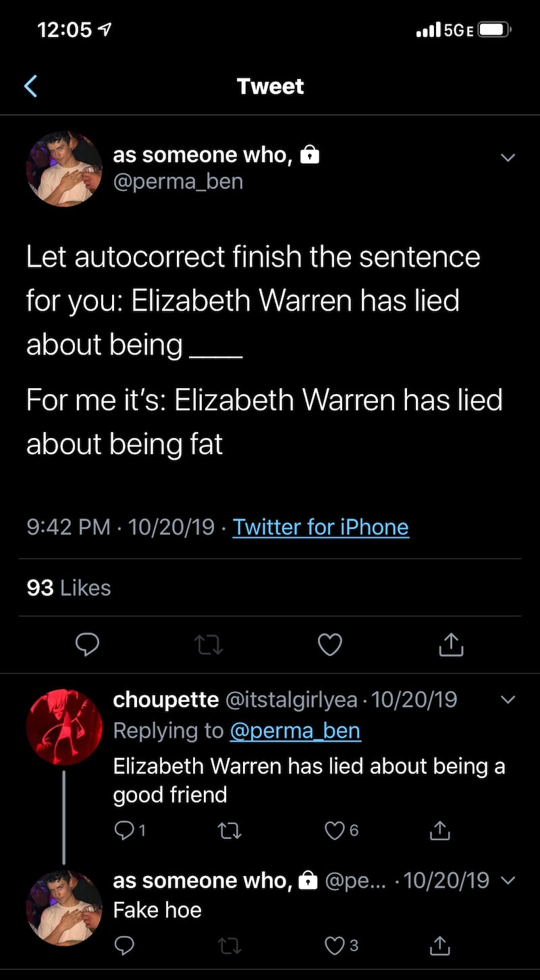
Task: Reply to the main tweet by perma_ben
Action: (87, 645)
